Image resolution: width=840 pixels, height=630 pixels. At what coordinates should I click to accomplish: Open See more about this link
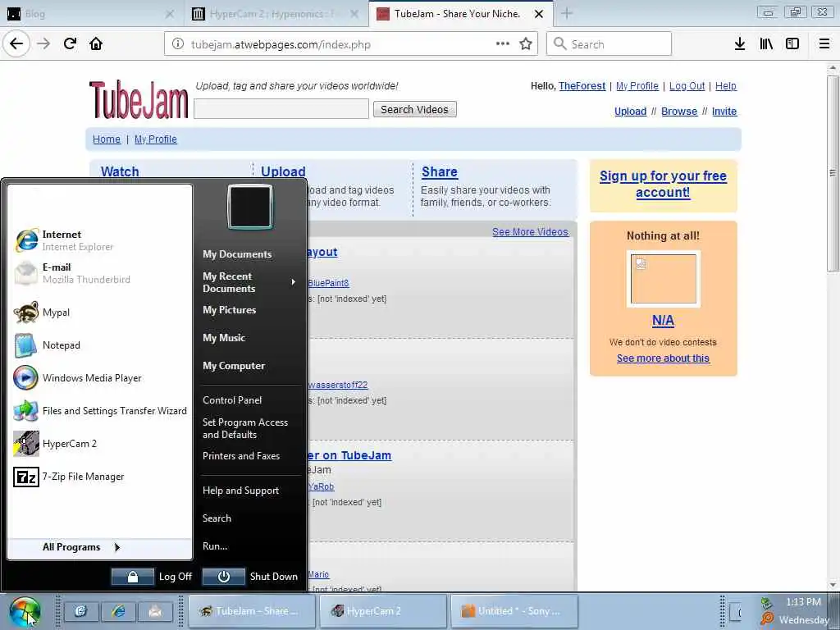click(x=663, y=358)
